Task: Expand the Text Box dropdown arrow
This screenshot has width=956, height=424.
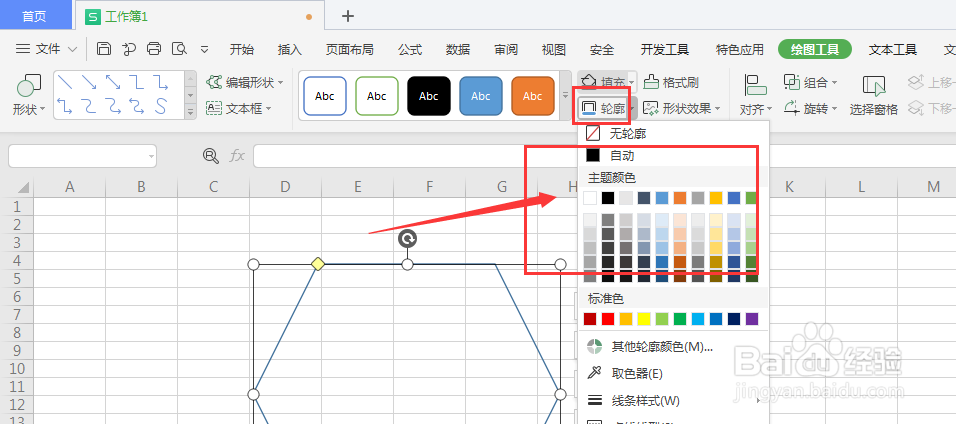Action: [268, 109]
